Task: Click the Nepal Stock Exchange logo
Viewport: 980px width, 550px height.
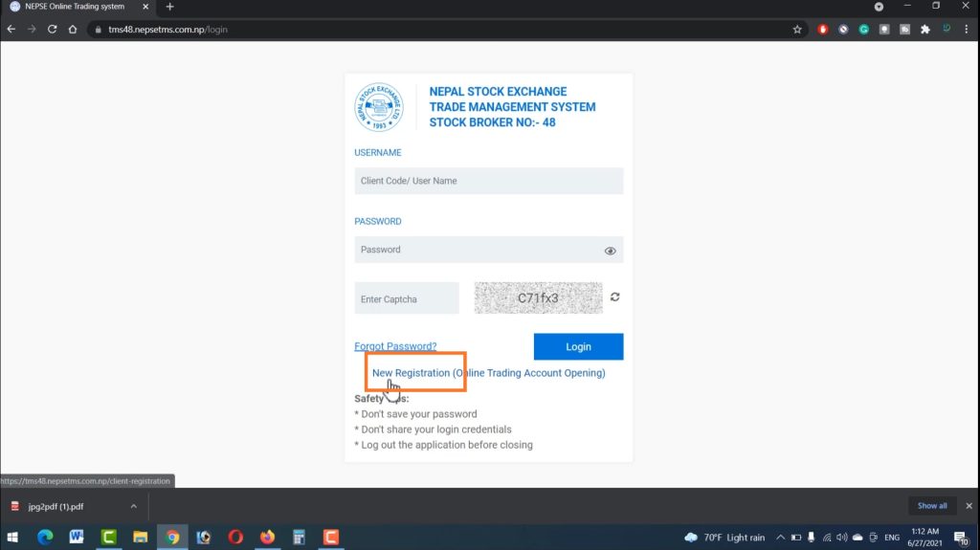Action: click(x=379, y=107)
